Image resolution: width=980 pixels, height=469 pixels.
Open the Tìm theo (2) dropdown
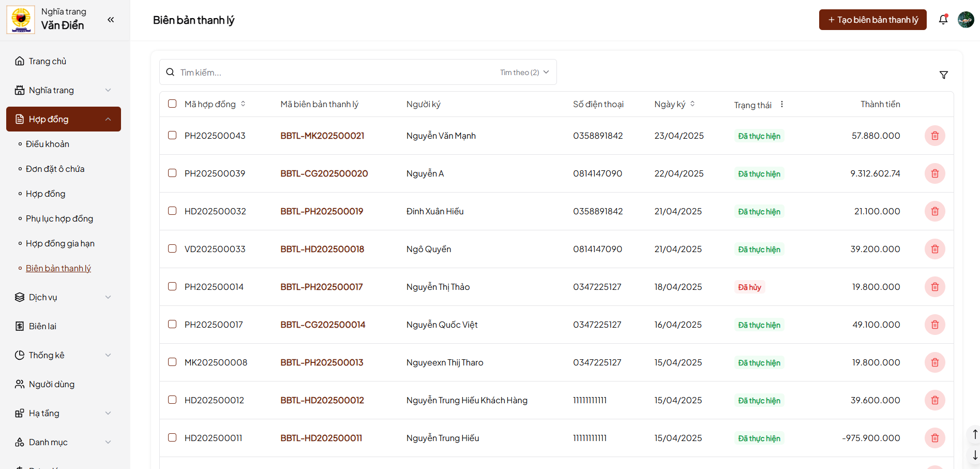coord(524,72)
